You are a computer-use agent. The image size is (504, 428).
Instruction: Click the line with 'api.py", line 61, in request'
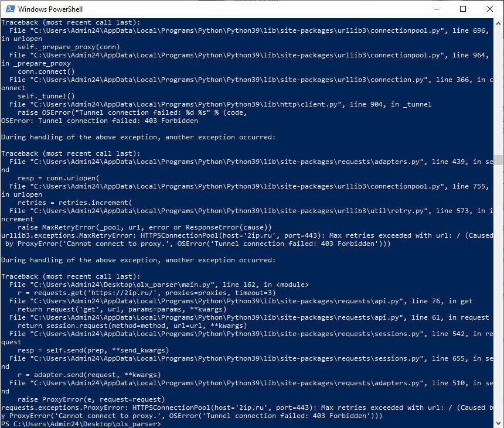click(249, 317)
